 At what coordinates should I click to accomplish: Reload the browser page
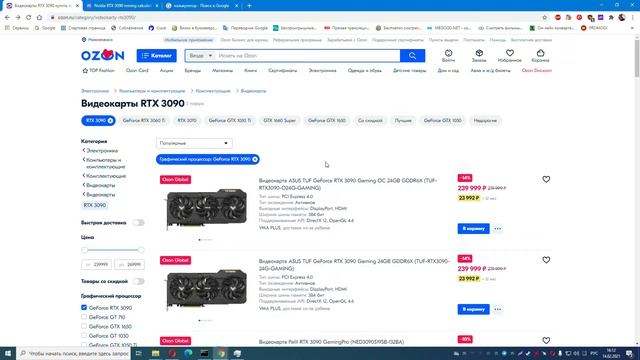click(29, 18)
